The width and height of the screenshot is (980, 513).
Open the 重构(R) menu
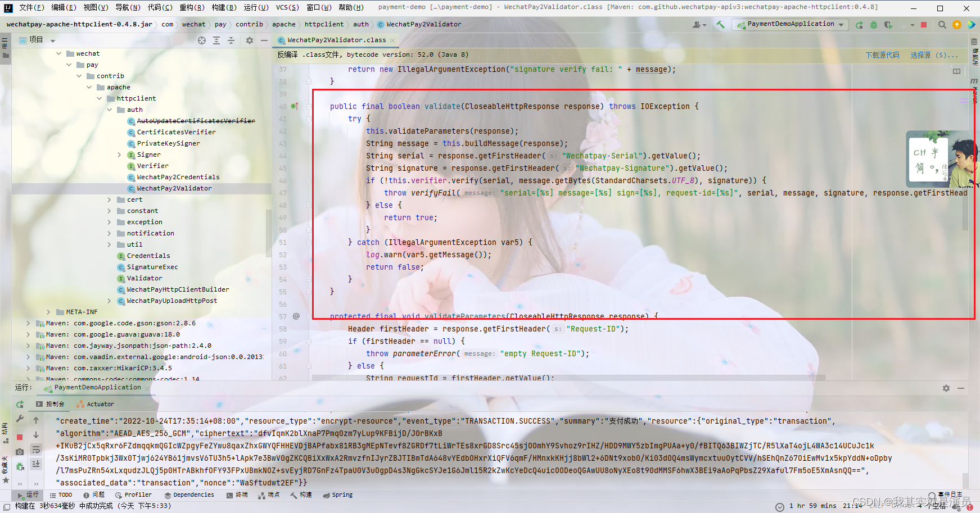tap(192, 7)
